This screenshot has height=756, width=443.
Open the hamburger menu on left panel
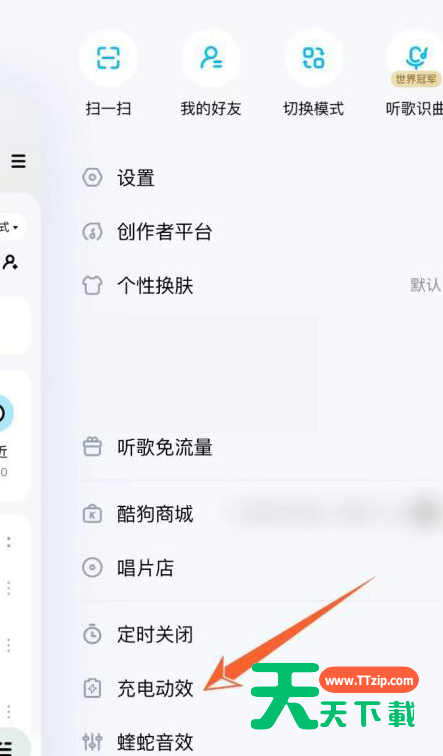pos(19,161)
